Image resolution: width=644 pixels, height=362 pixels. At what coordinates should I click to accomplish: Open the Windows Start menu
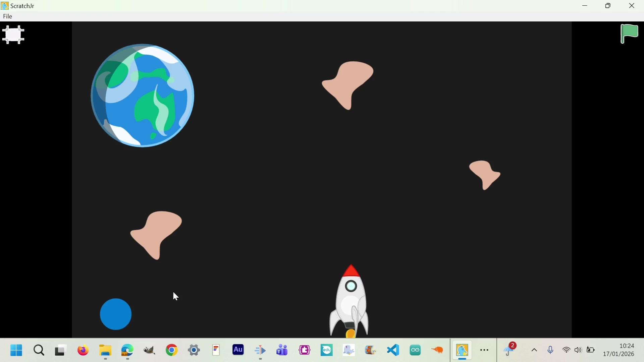pyautogui.click(x=16, y=351)
